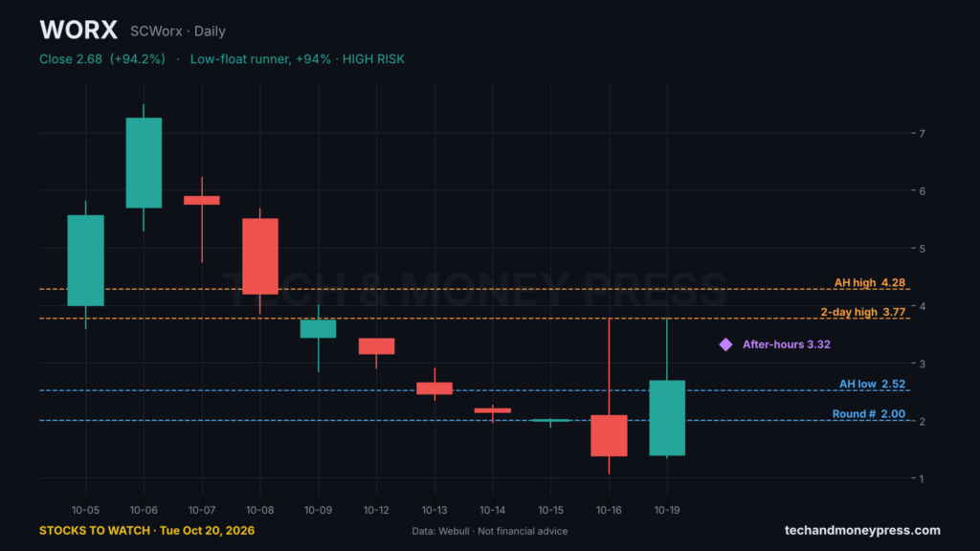
Task: Click the 'AH high 4.28' label
Action: [869, 282]
